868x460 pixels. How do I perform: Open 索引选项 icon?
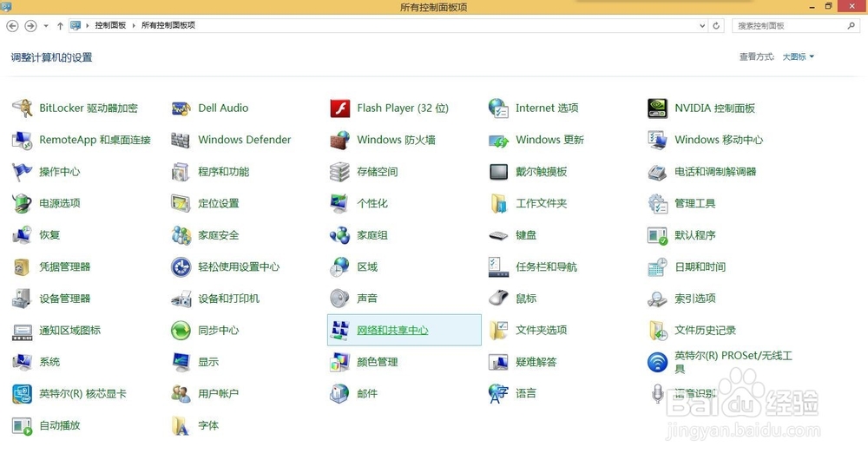[x=658, y=299]
